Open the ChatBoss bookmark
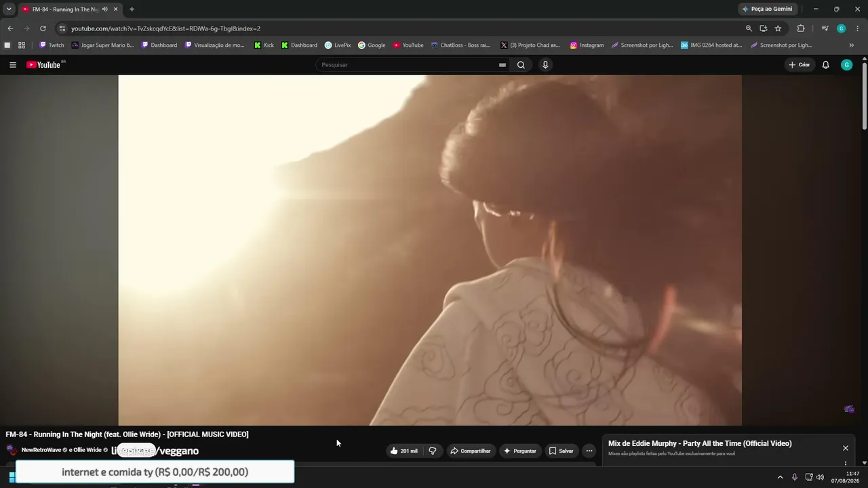 pos(460,45)
